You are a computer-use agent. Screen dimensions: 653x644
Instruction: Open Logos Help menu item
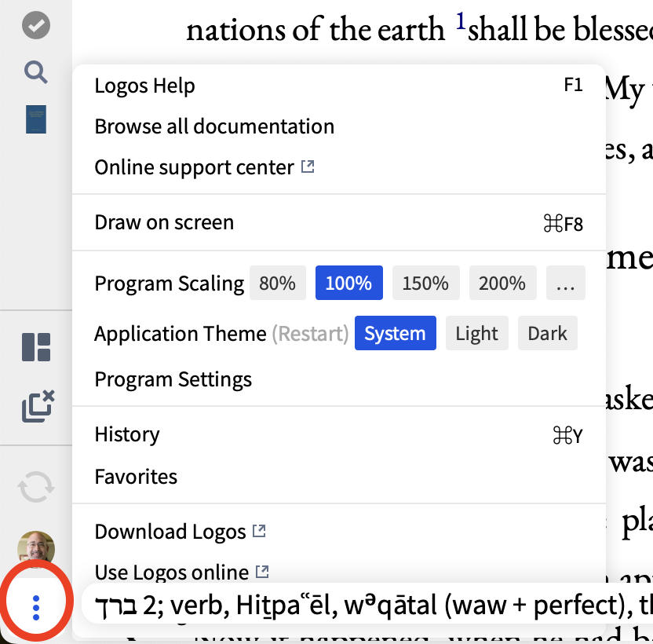(338, 86)
